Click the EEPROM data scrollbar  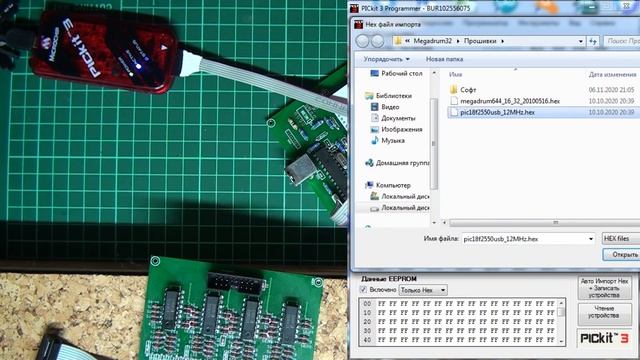click(562, 322)
